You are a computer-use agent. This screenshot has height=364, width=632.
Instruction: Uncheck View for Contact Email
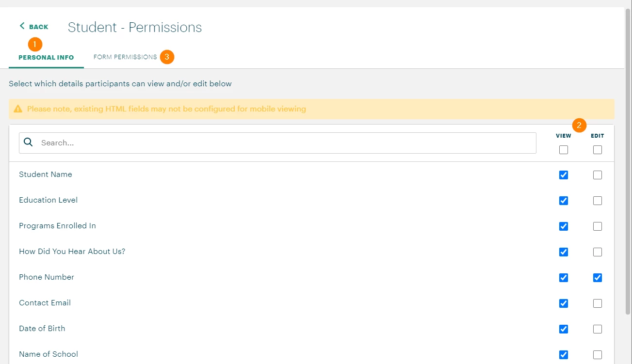click(564, 303)
